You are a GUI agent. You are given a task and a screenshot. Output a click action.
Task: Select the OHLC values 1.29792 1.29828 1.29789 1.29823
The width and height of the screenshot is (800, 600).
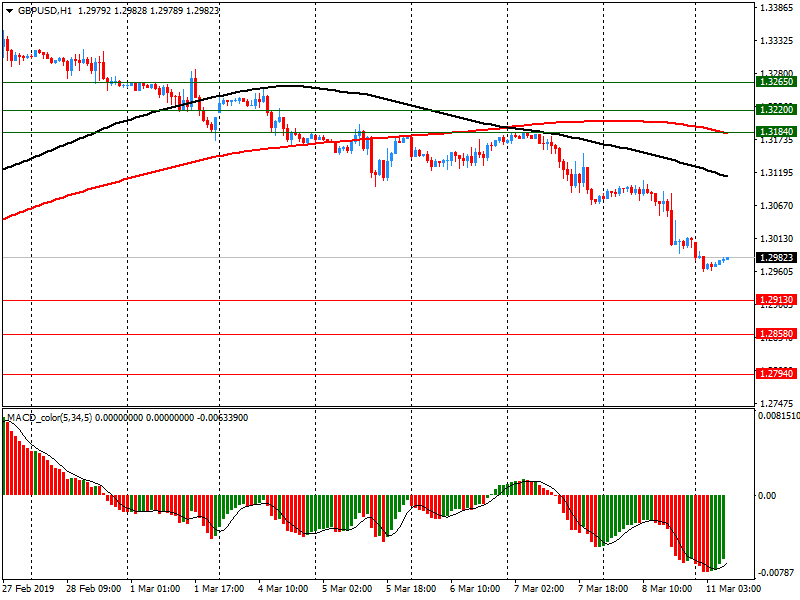(148, 11)
